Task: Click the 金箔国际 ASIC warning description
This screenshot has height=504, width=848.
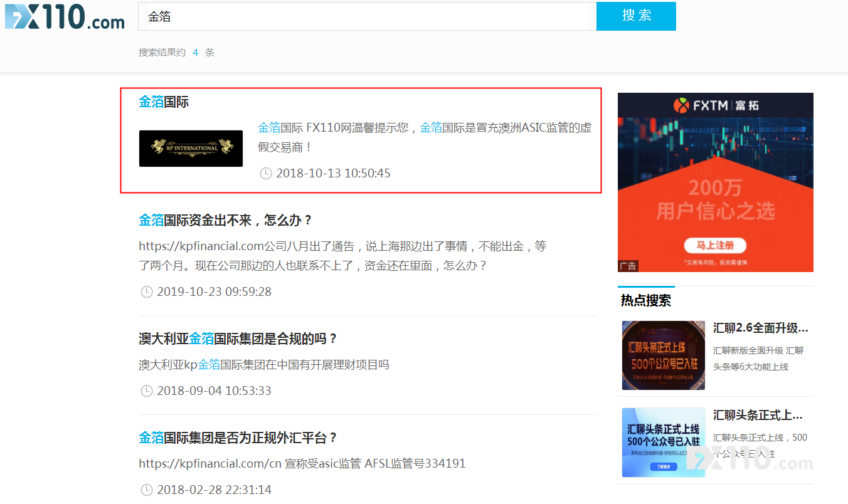Action: (x=425, y=137)
